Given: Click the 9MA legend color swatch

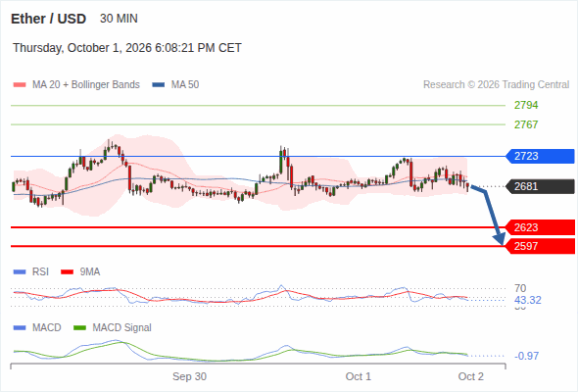Looking at the screenshot, I should tap(67, 272).
